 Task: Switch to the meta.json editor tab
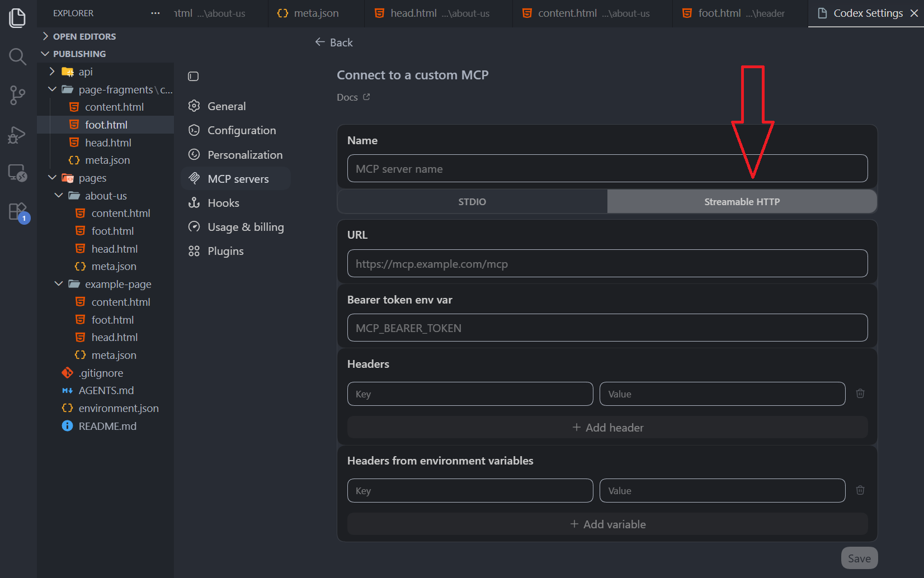click(x=316, y=13)
